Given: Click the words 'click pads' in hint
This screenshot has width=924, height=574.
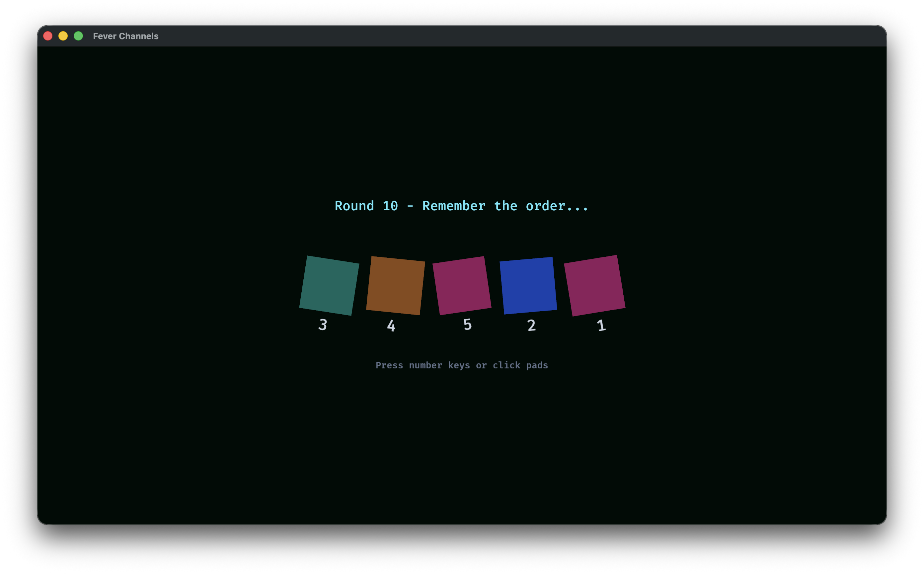Looking at the screenshot, I should point(520,365).
